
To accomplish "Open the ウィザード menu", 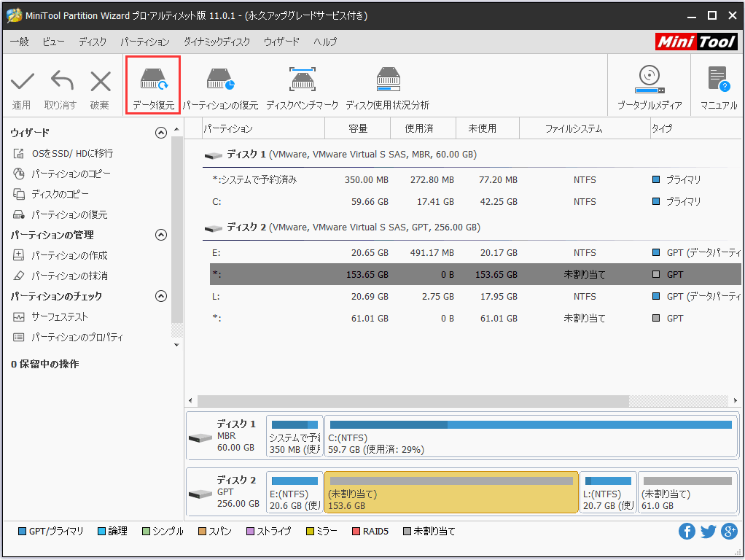I will click(282, 42).
